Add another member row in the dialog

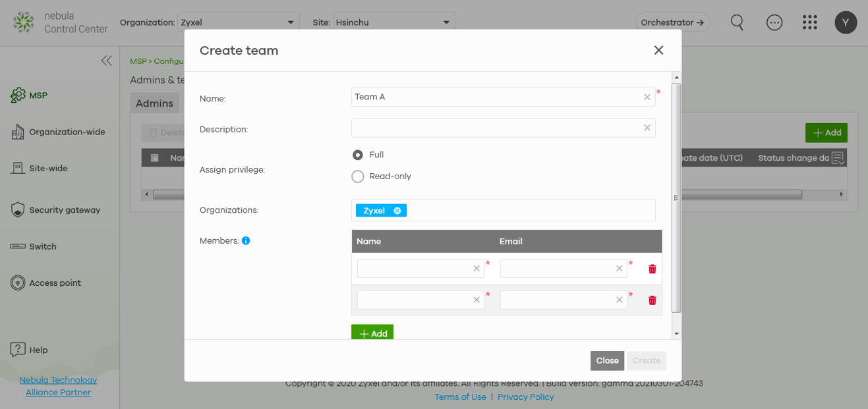[372, 333]
